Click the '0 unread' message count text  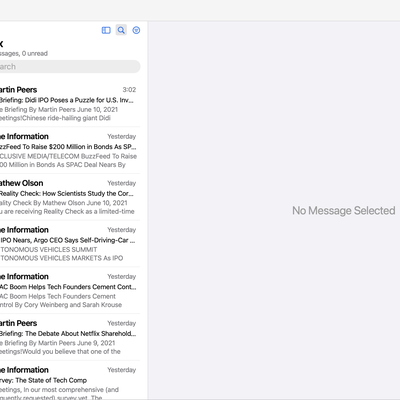pos(35,53)
